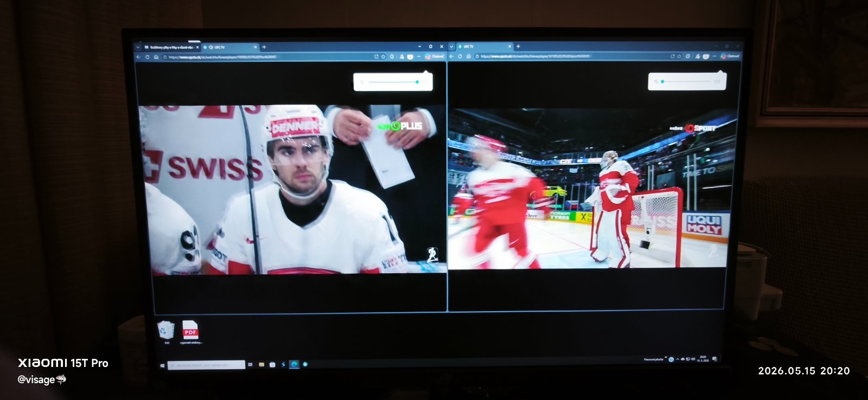Add the left window's page to favorites
868x400 pixels.
point(384,56)
